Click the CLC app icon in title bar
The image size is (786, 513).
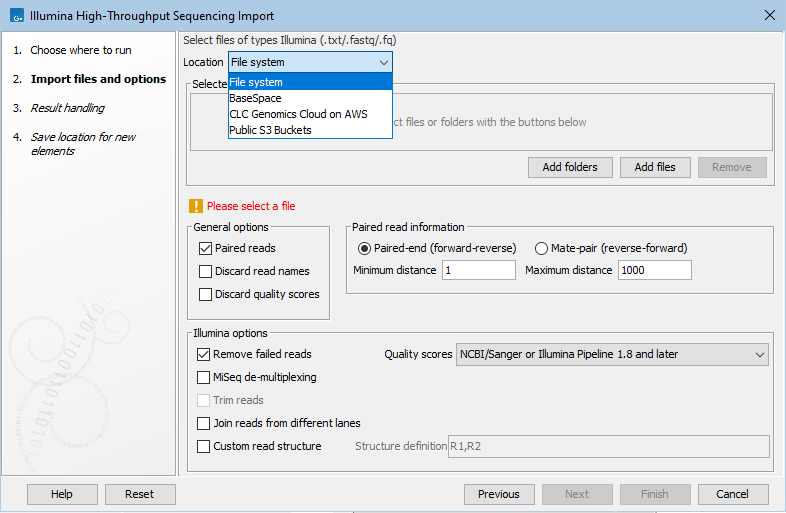(x=15, y=16)
